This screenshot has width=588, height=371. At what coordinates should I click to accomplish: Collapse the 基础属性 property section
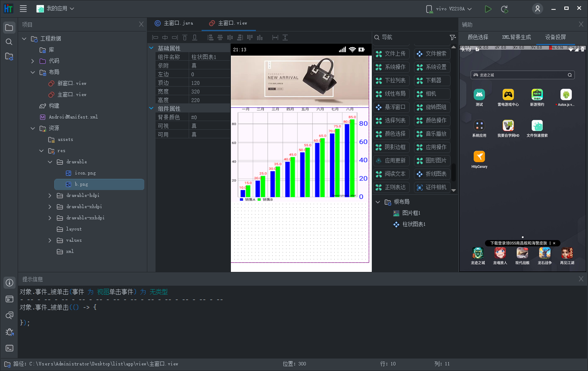coord(151,48)
